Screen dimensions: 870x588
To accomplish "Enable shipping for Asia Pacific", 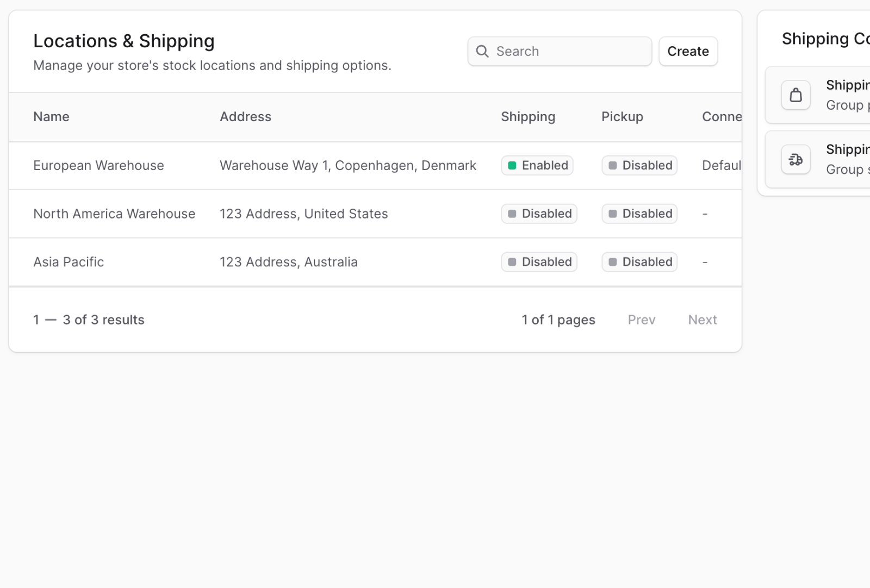I will click(x=539, y=262).
